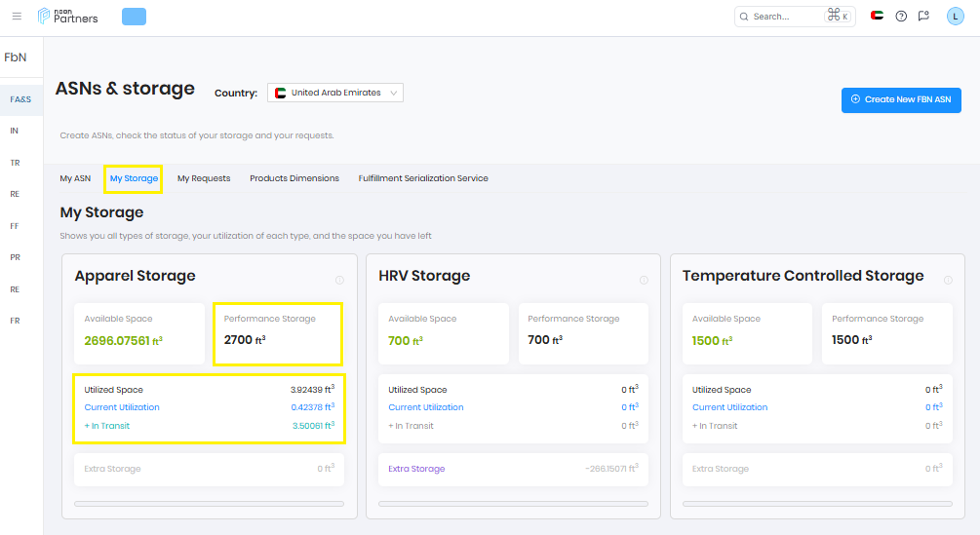The image size is (980, 535).
Task: Show info for HRV Storage card
Action: pos(644,281)
